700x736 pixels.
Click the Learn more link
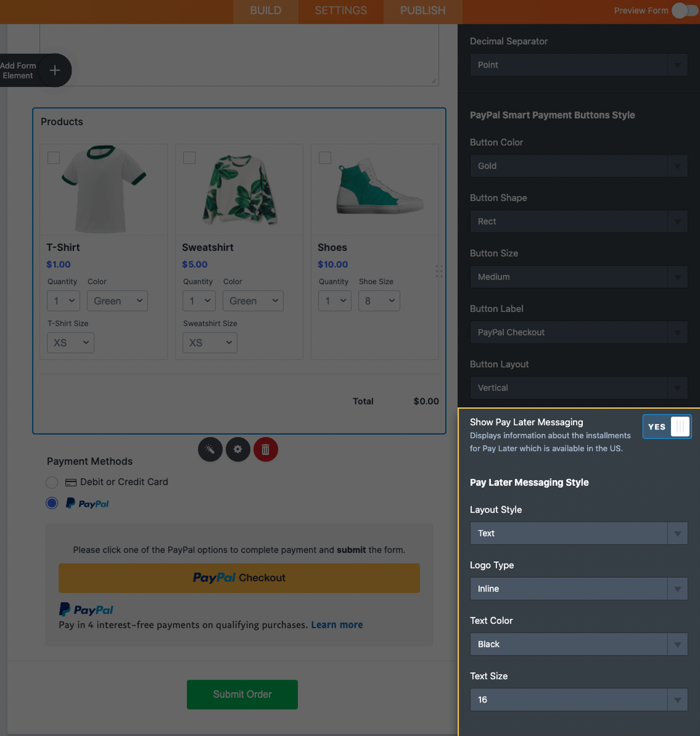[337, 625]
